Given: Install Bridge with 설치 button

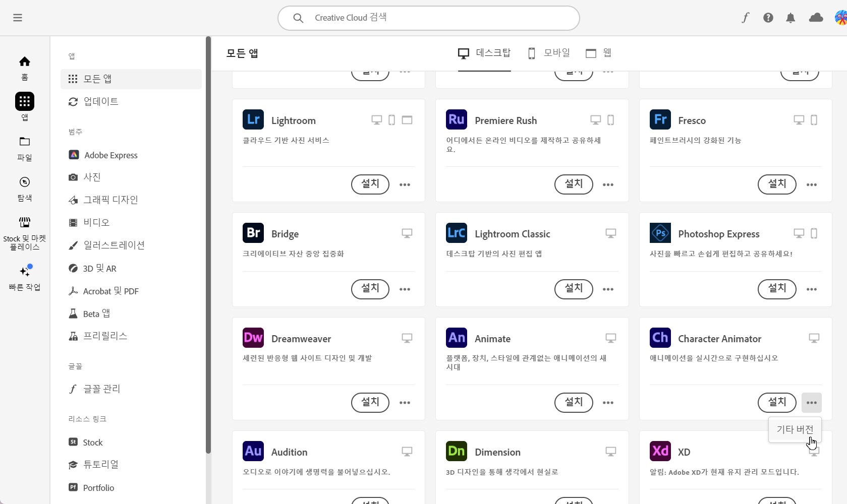Looking at the screenshot, I should tap(370, 289).
